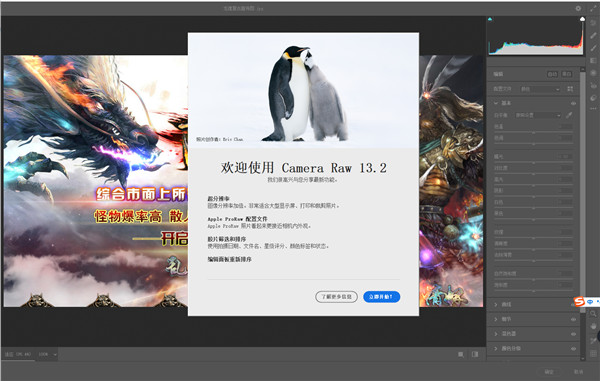This screenshot has height=381, width=600.
Task: Select the Red Eye removal tool
Action: [593, 86]
